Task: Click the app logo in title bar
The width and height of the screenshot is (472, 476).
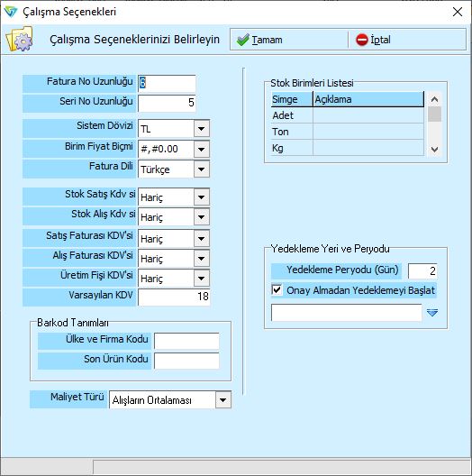Action: (x=11, y=12)
